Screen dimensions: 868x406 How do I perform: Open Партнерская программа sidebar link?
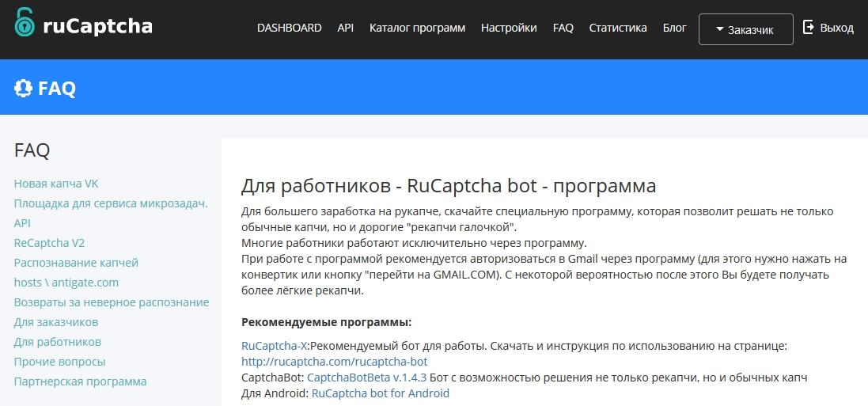click(80, 381)
